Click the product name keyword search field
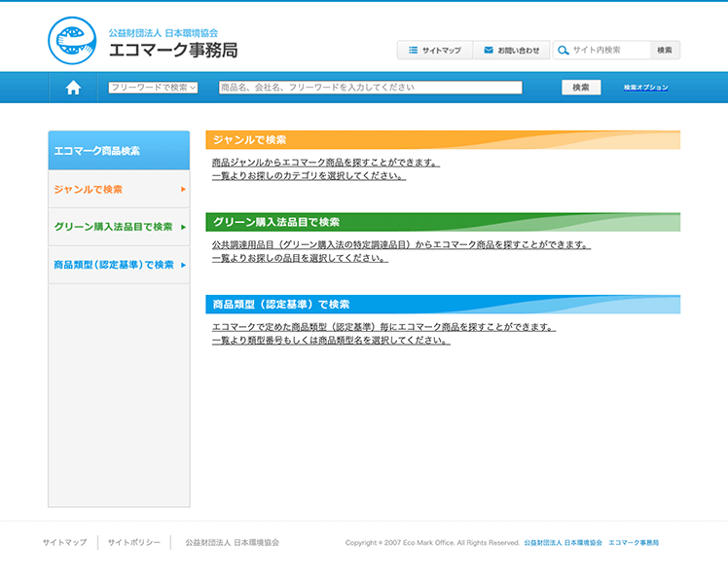Screen dimensions: 728x584 coord(370,88)
